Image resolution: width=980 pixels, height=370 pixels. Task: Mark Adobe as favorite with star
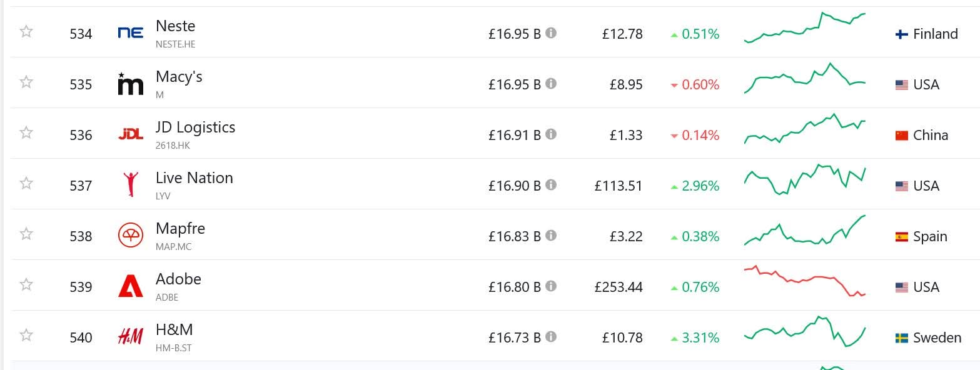[x=26, y=284]
